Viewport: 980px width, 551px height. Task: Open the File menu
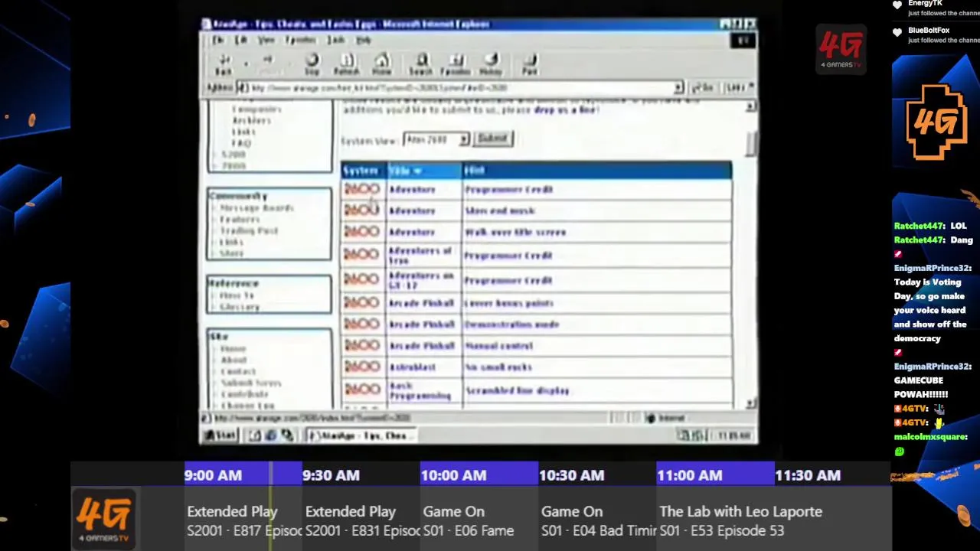click(x=218, y=40)
